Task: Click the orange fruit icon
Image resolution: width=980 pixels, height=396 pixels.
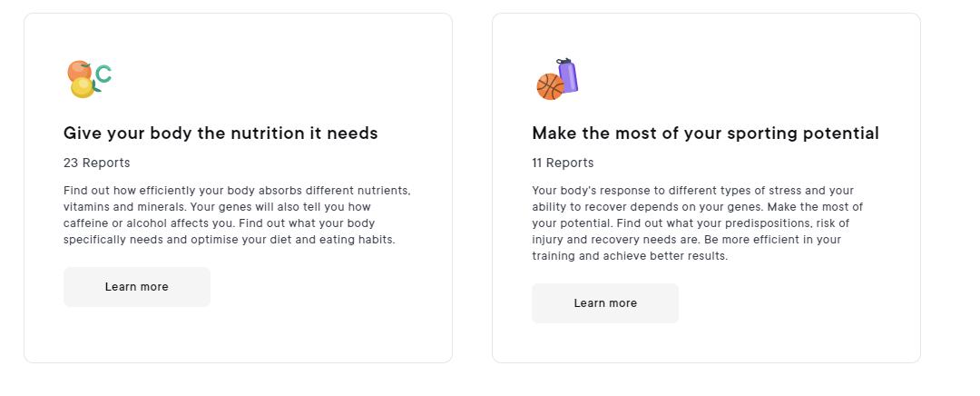Action: point(78,70)
